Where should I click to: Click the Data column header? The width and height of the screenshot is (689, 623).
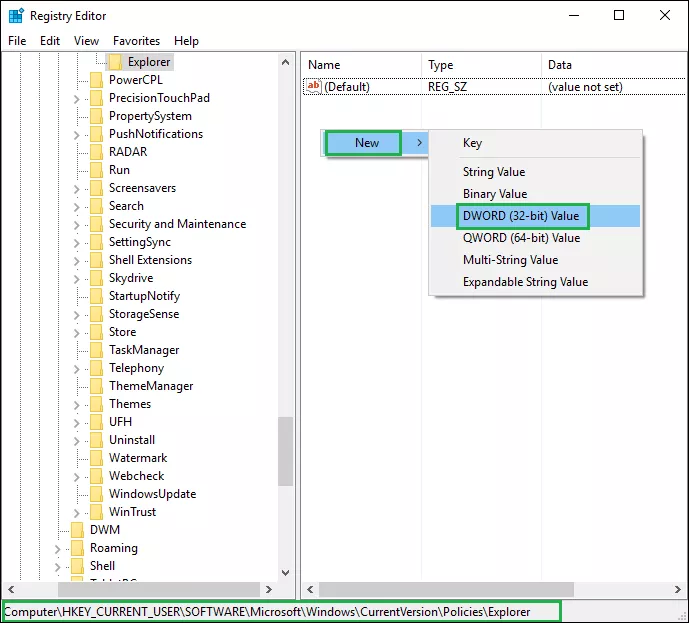(614, 65)
